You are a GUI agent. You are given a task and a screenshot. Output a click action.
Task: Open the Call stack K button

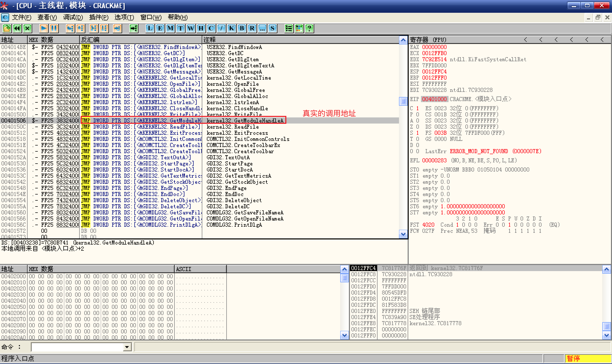point(231,28)
